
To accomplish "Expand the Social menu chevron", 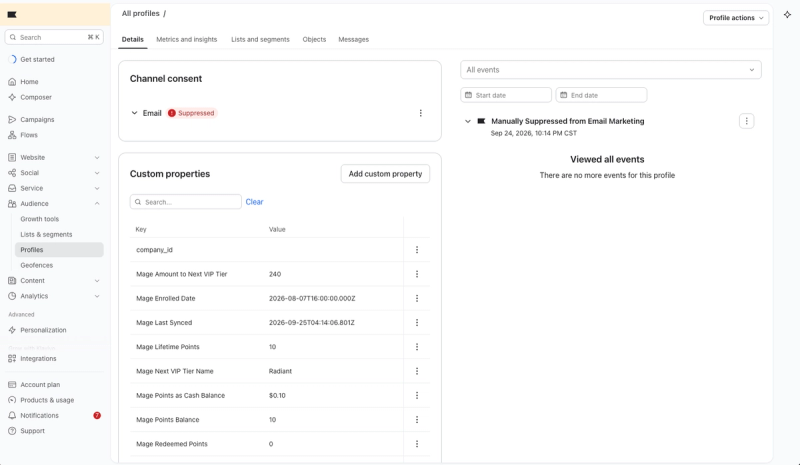I will click(x=97, y=173).
